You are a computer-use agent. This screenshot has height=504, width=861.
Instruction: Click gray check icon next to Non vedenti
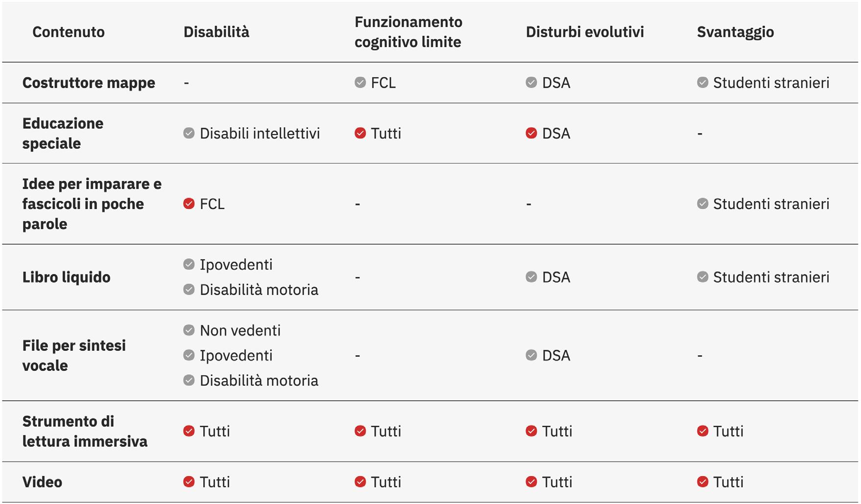click(x=189, y=330)
